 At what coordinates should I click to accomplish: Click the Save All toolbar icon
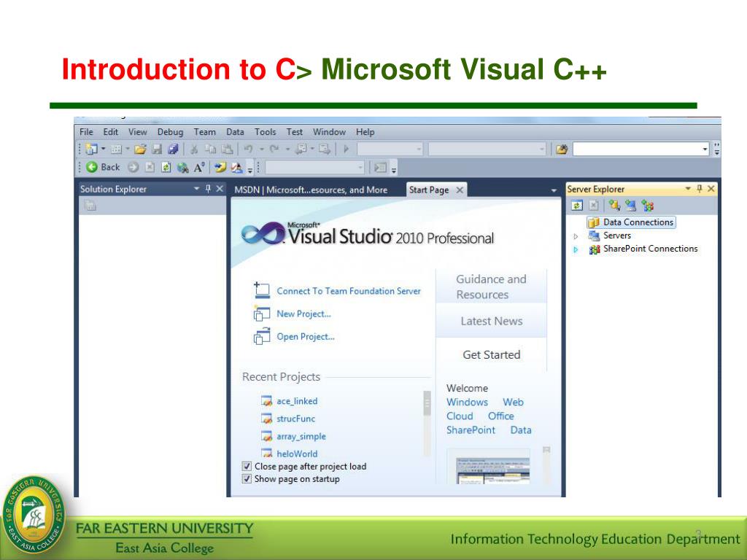[173, 149]
